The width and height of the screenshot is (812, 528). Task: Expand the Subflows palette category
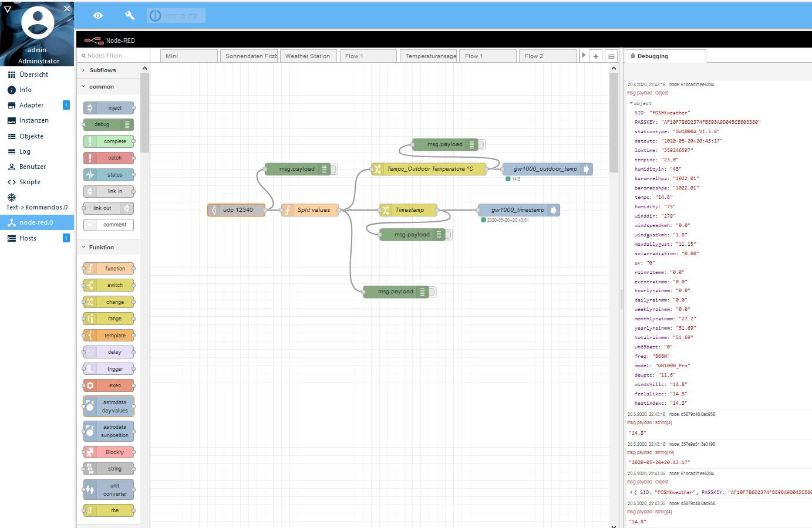click(x=102, y=70)
